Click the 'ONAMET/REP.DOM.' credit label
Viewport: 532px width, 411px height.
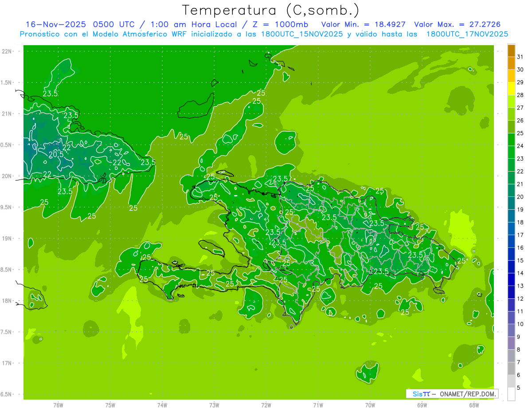[x=467, y=394]
